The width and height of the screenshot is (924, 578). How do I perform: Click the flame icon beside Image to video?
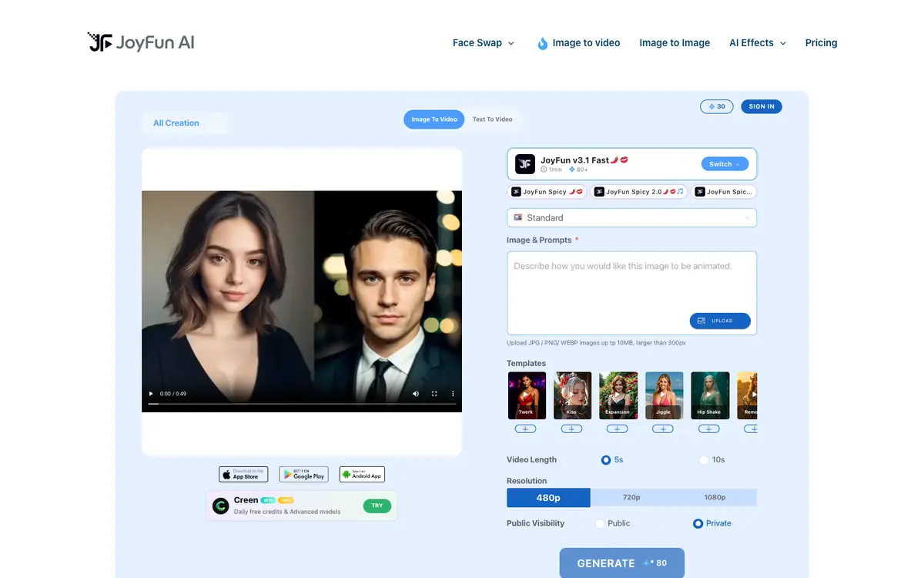pyautogui.click(x=543, y=43)
